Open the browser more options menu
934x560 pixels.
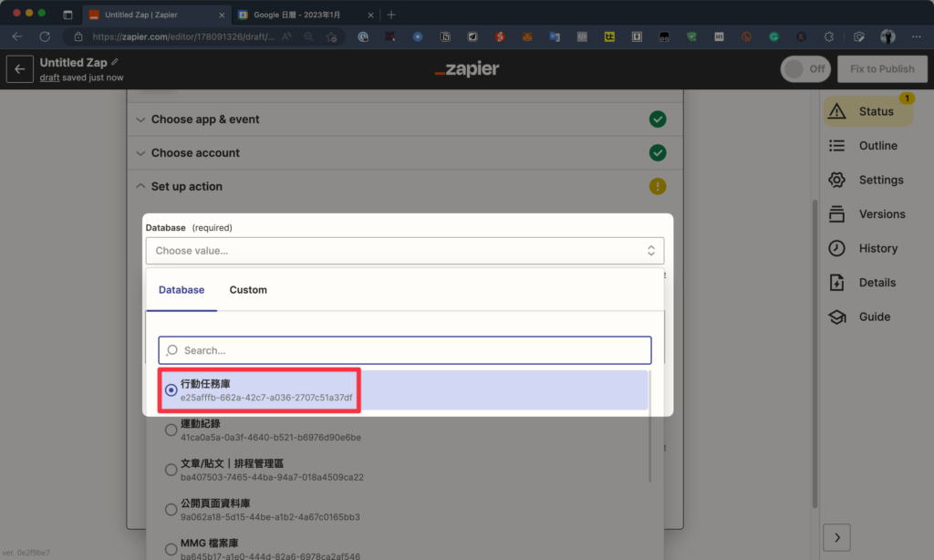coord(916,36)
